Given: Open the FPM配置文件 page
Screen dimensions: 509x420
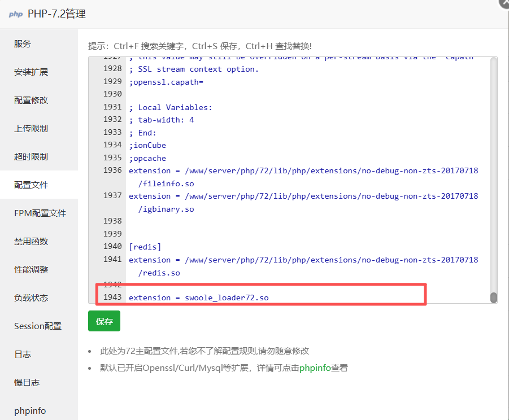Looking at the screenshot, I should (40, 213).
